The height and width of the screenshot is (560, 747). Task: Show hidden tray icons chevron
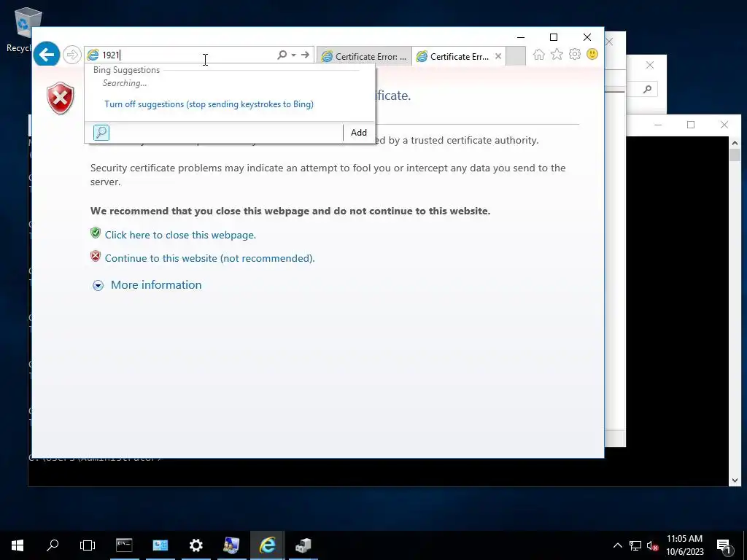pyautogui.click(x=617, y=545)
